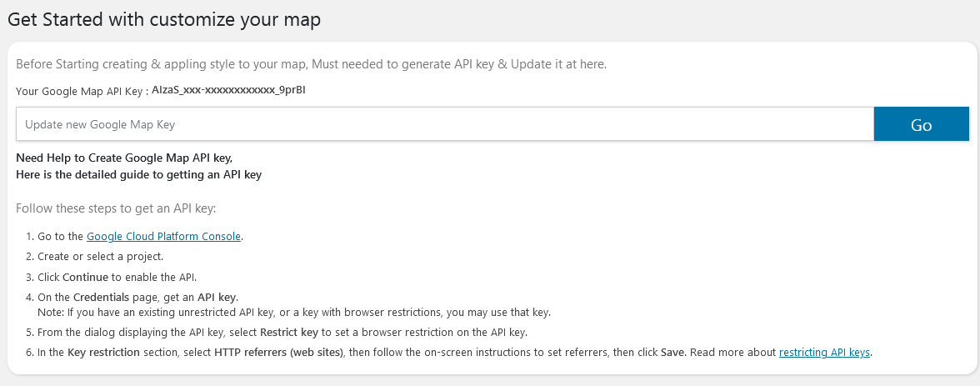Screen dimensions: 980x386
Task: Click the note about existing unrestricted API key
Action: pos(293,312)
